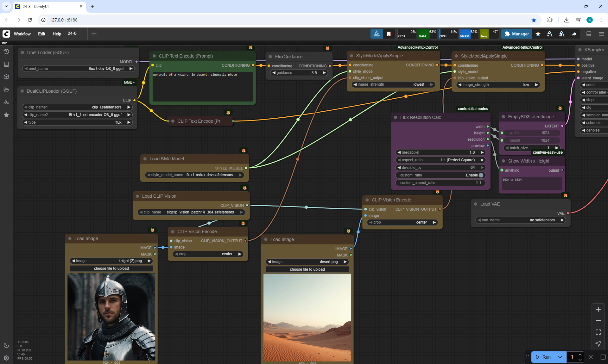This screenshot has height=364, width=608.
Task: Click choose file to upload under knight image
Action: (x=111, y=268)
